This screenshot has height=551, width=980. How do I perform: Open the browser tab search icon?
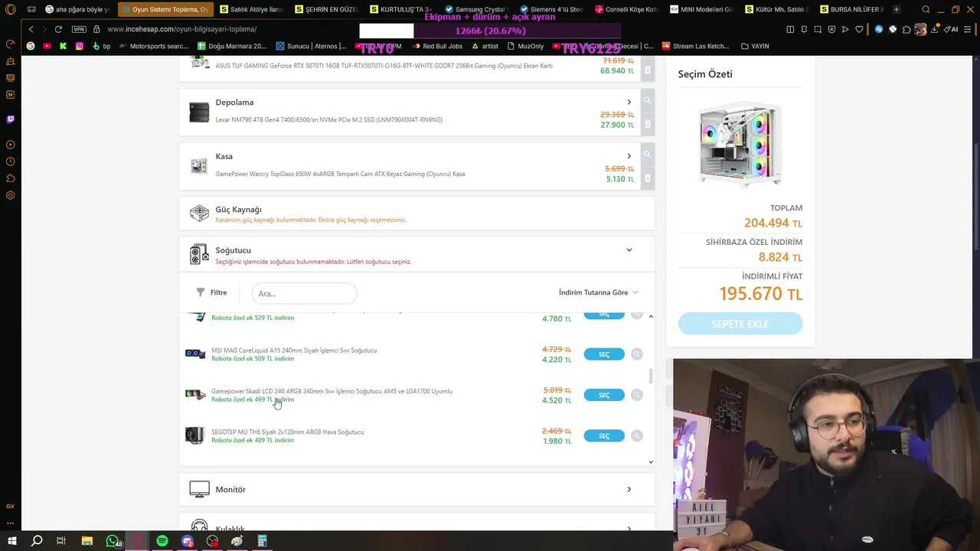coord(926,9)
